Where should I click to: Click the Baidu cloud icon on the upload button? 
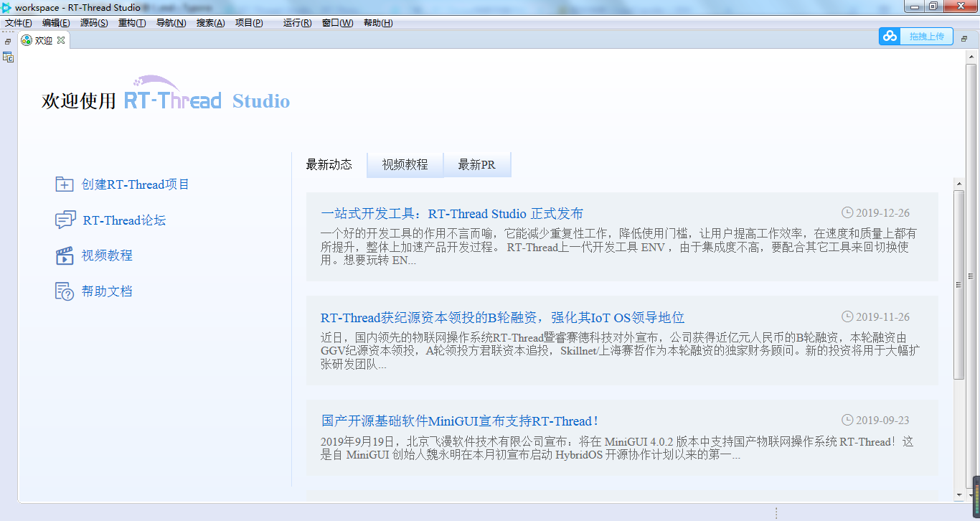click(x=890, y=36)
